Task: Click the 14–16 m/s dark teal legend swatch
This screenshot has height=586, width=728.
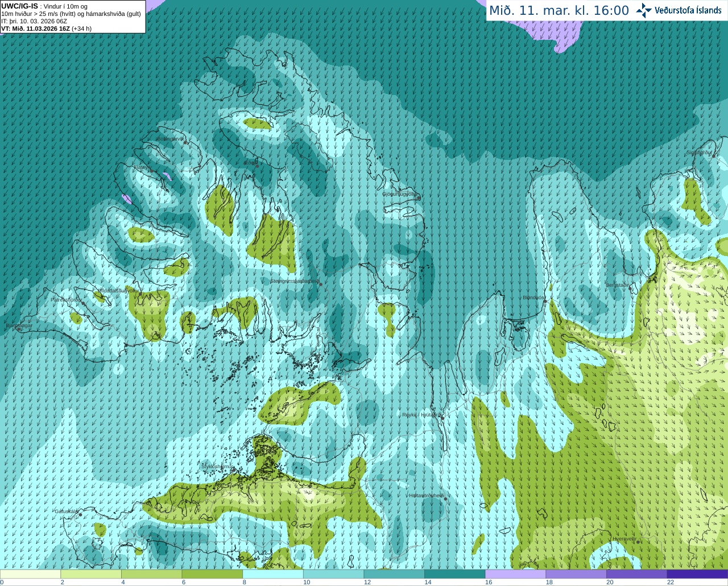Action: 455,574
